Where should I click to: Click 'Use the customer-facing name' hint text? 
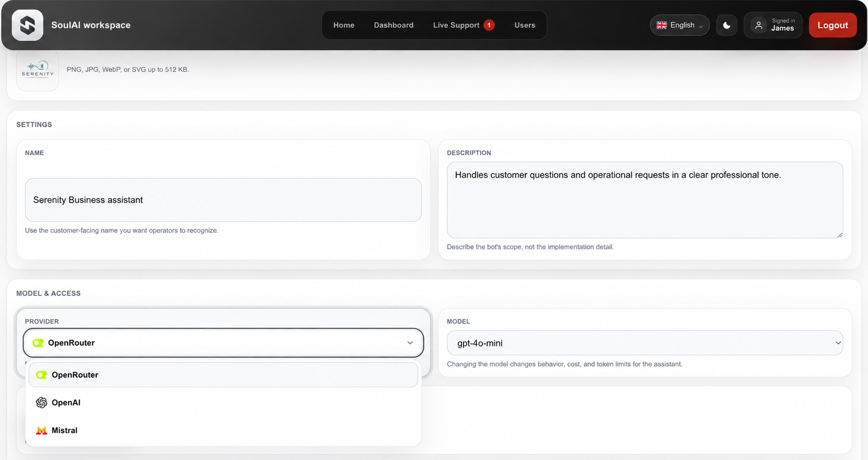(122, 231)
